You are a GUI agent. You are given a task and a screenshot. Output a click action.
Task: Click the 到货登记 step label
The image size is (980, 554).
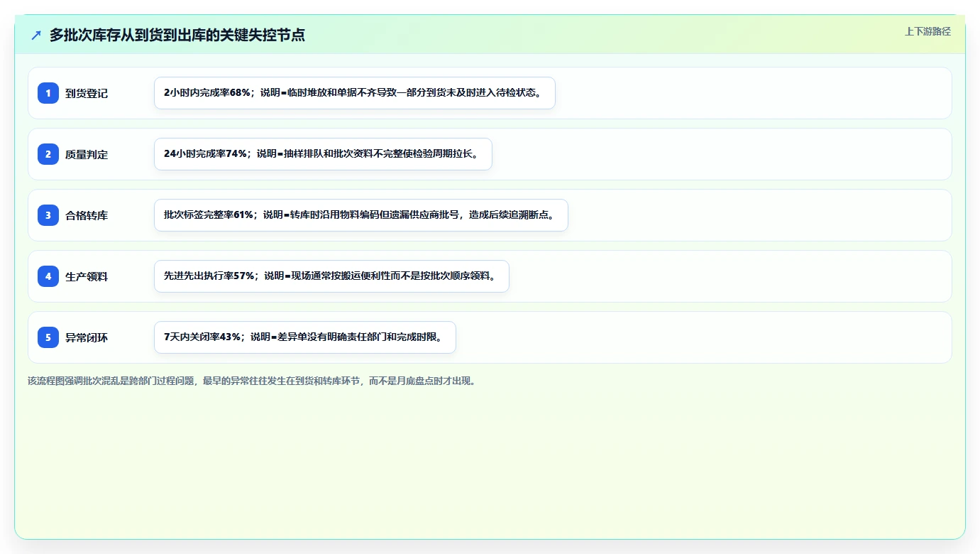[87, 93]
